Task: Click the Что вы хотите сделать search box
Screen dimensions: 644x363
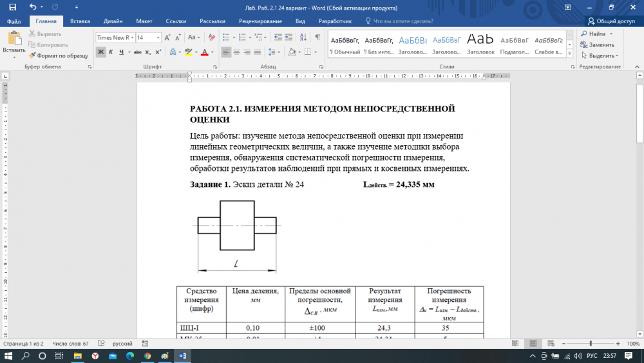Action: tap(399, 21)
